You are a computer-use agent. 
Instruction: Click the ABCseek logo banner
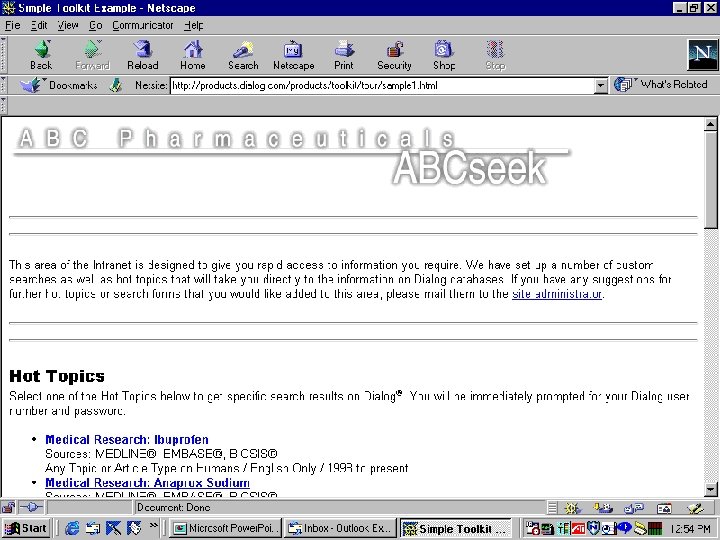[x=469, y=167]
